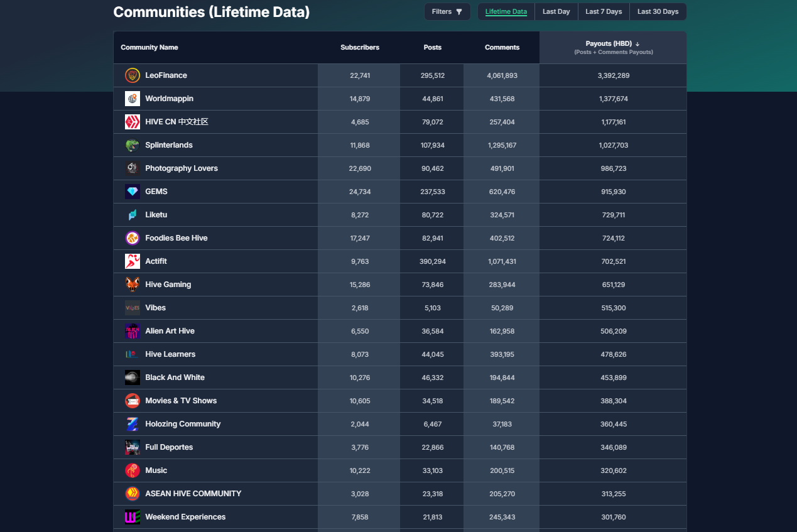
Task: Click the Hive Learners logo icon
Action: pyautogui.click(x=133, y=354)
